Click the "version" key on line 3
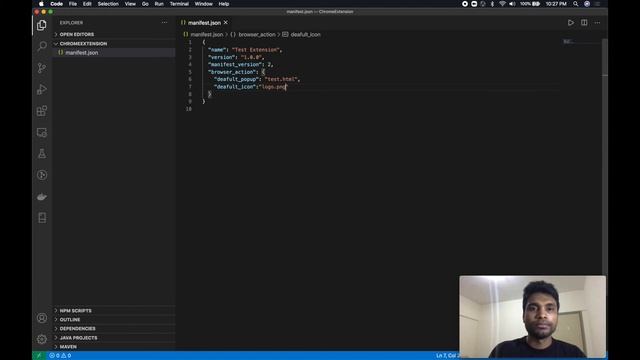The image size is (640, 360). pos(221,57)
